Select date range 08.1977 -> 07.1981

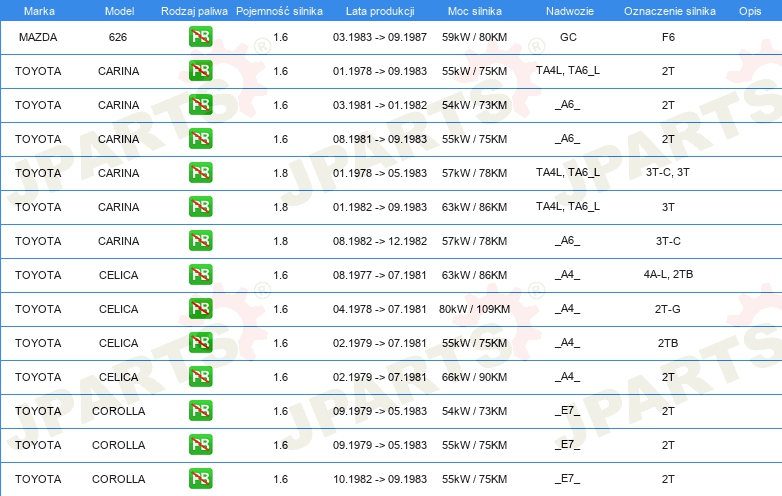pyautogui.click(x=380, y=275)
